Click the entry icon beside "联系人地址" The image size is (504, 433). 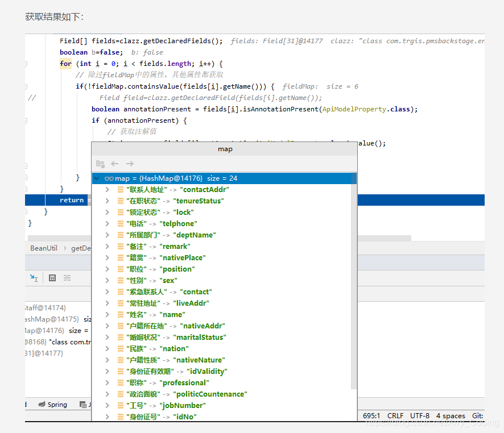coord(121,189)
